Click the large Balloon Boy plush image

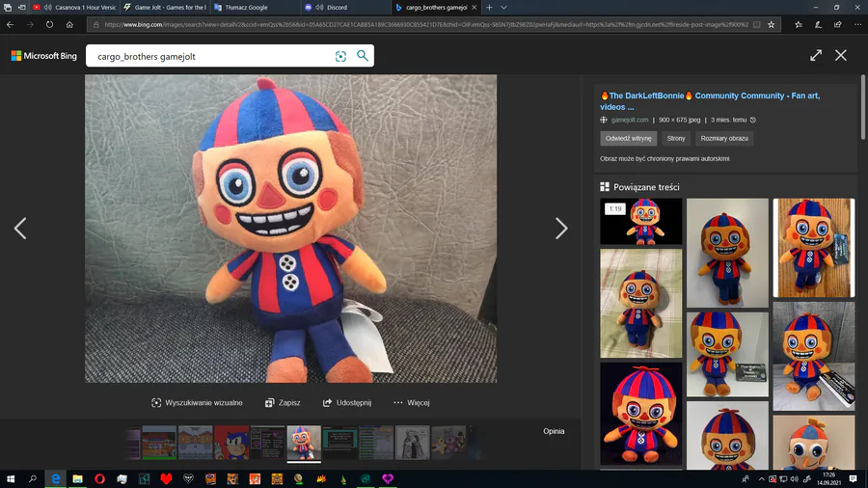click(x=290, y=229)
